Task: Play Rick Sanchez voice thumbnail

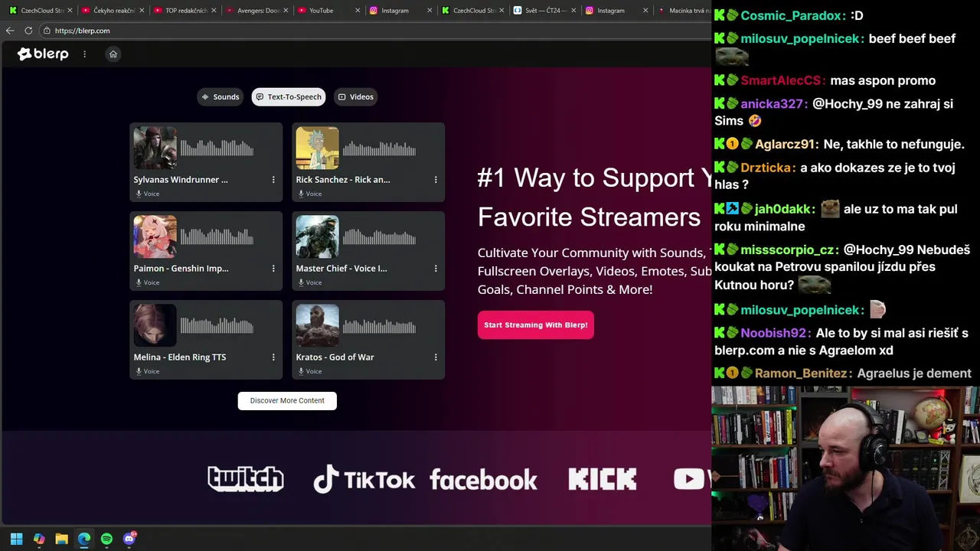Action: tap(317, 148)
